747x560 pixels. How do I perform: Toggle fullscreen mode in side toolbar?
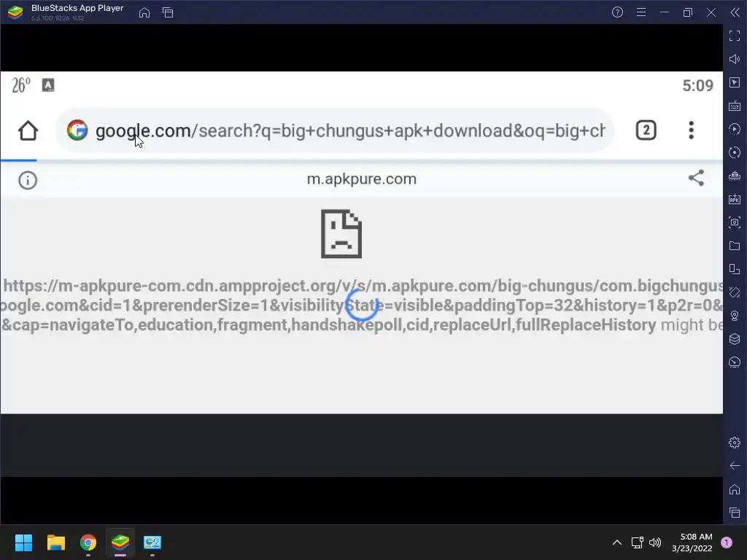click(x=735, y=36)
